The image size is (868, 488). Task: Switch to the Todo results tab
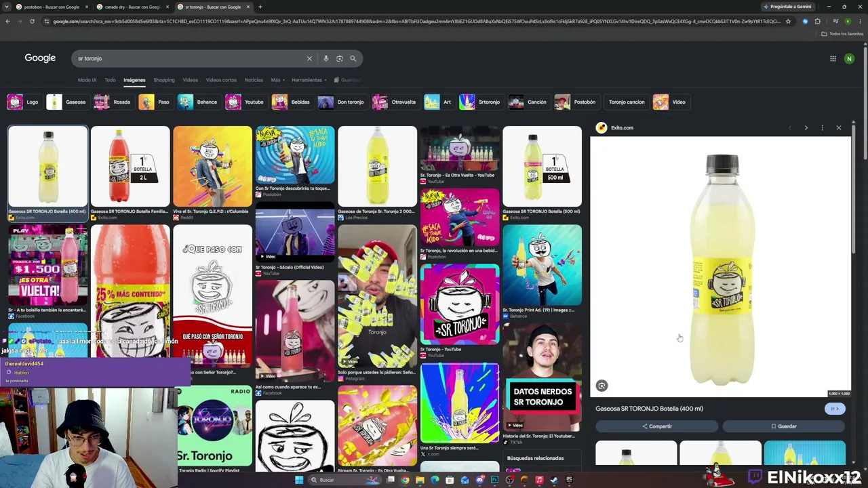pos(110,80)
